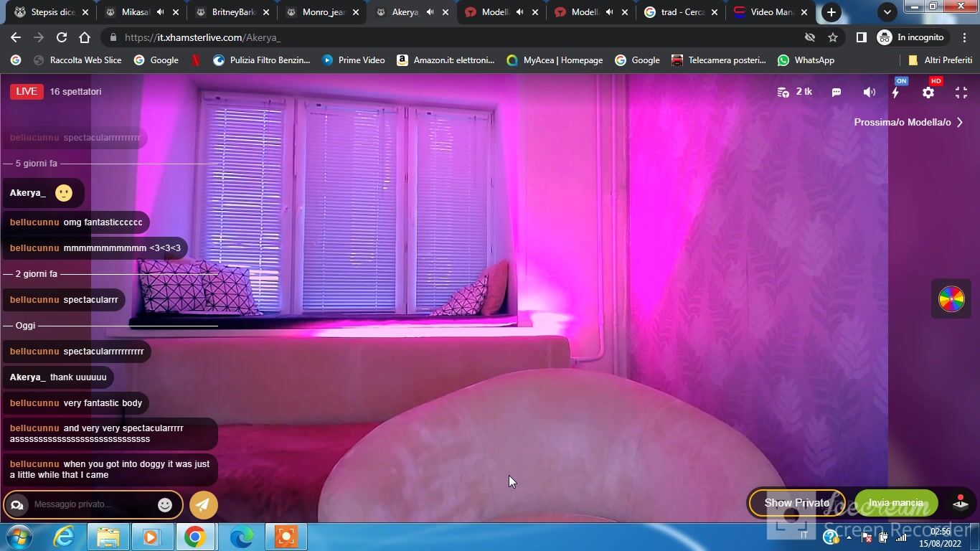
Task: Toggle private chat mode icon in message box
Action: [17, 504]
